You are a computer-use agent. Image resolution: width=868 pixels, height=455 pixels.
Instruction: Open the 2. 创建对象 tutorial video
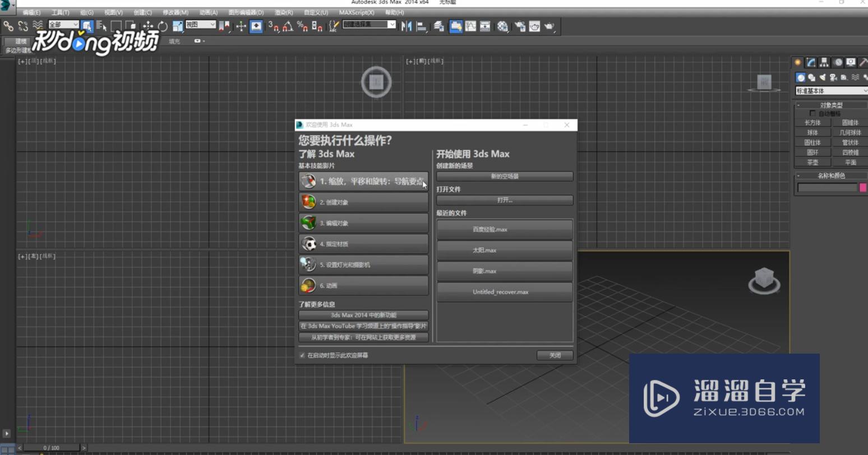tap(363, 202)
